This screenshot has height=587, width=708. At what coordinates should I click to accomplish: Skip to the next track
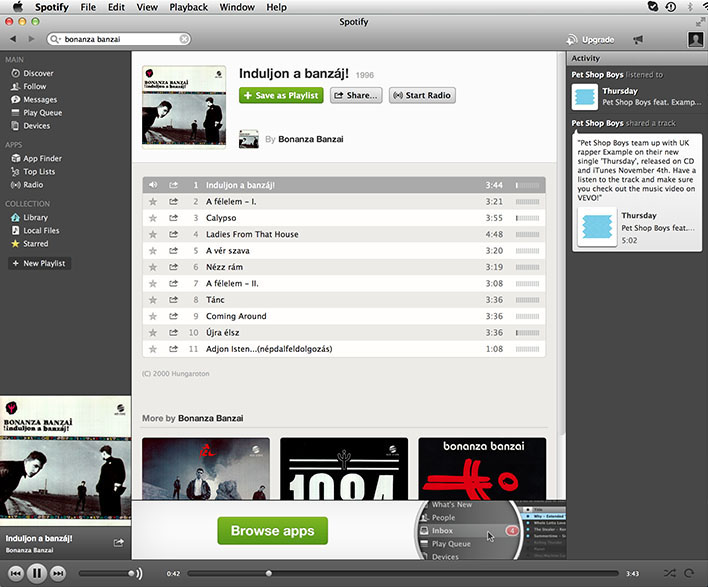pos(58,573)
